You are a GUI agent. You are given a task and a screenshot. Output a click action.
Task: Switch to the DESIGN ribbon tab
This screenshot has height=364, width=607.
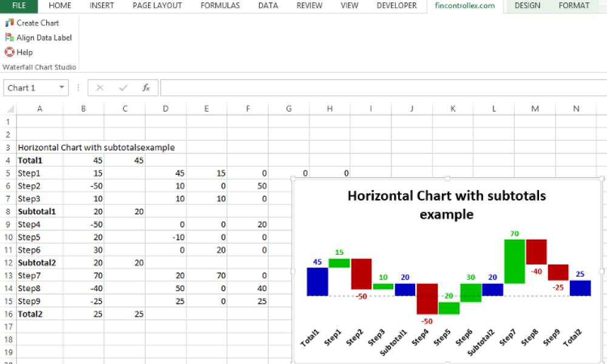coord(527,5)
